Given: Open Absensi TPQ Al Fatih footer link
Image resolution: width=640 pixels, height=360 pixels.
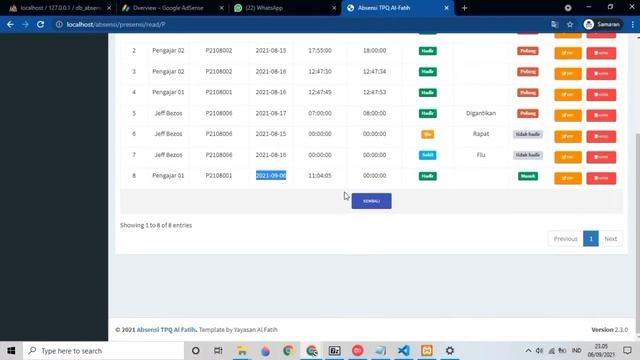Looking at the screenshot, I should (x=166, y=329).
